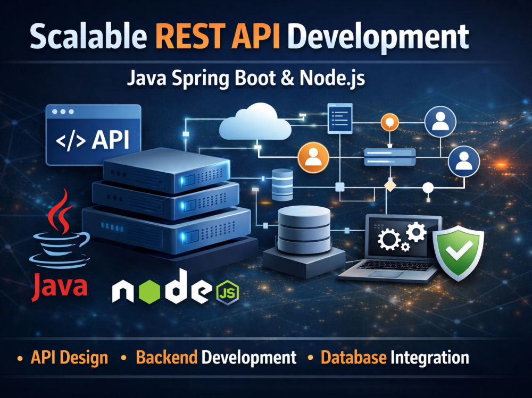532x398 pixels.
Task: Click the Node.js logo
Action: 176,287
